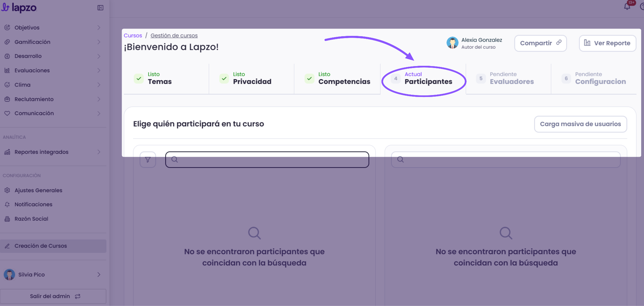644x306 pixels.
Task: Go to the Privacidad step tab
Action: pos(251,78)
